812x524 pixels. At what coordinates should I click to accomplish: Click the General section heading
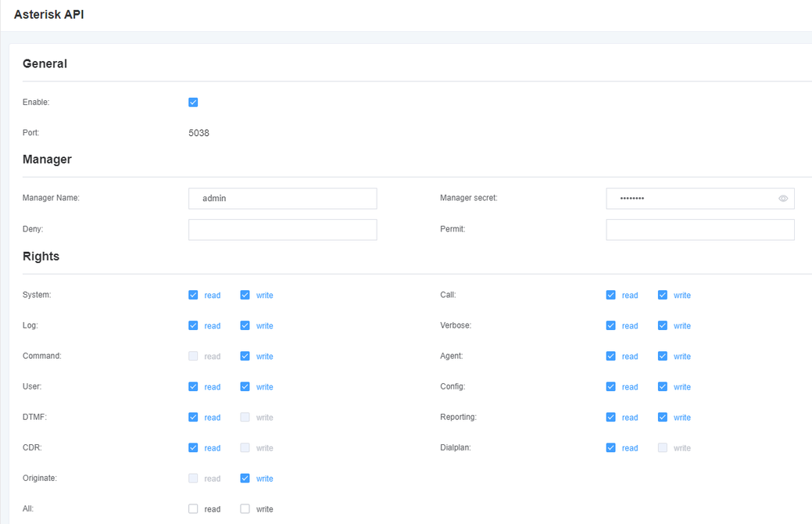click(x=45, y=64)
